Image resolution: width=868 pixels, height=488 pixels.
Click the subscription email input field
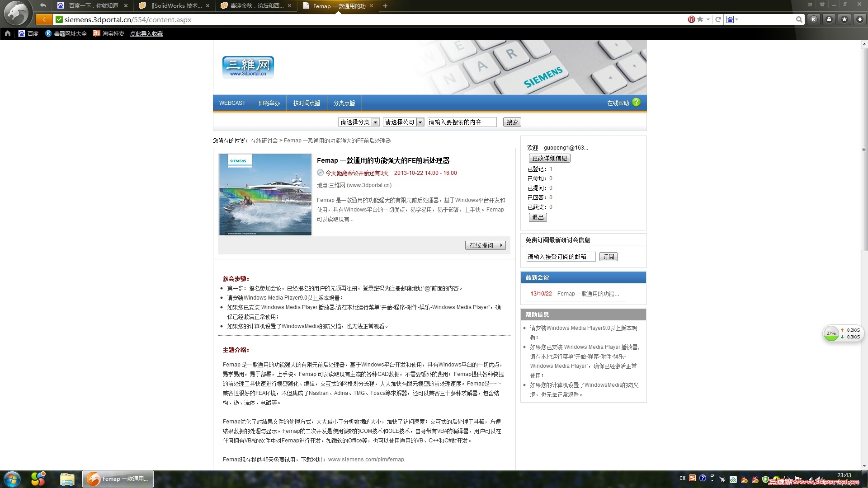561,257
